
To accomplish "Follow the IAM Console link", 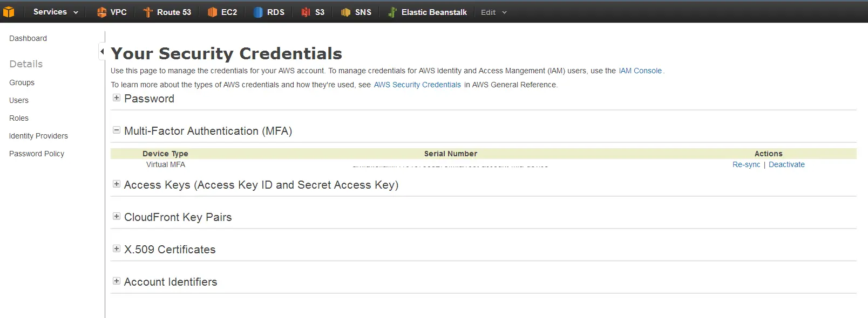I will (x=640, y=71).
